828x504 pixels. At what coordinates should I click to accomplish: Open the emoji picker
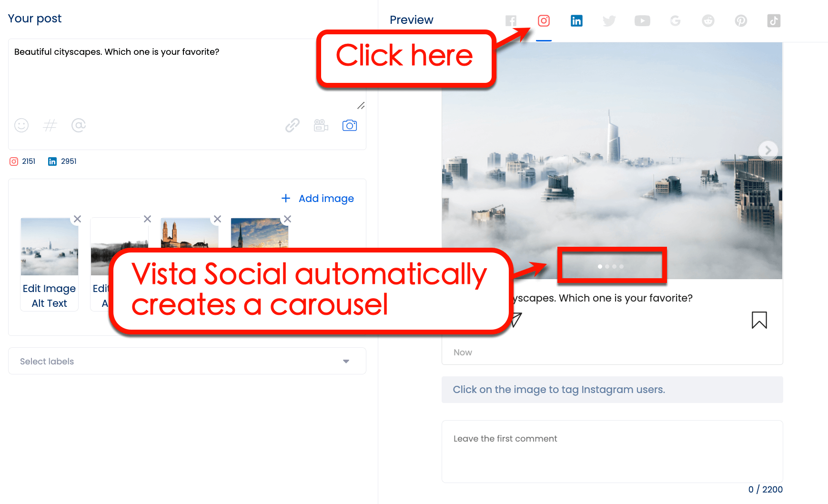[x=21, y=125]
